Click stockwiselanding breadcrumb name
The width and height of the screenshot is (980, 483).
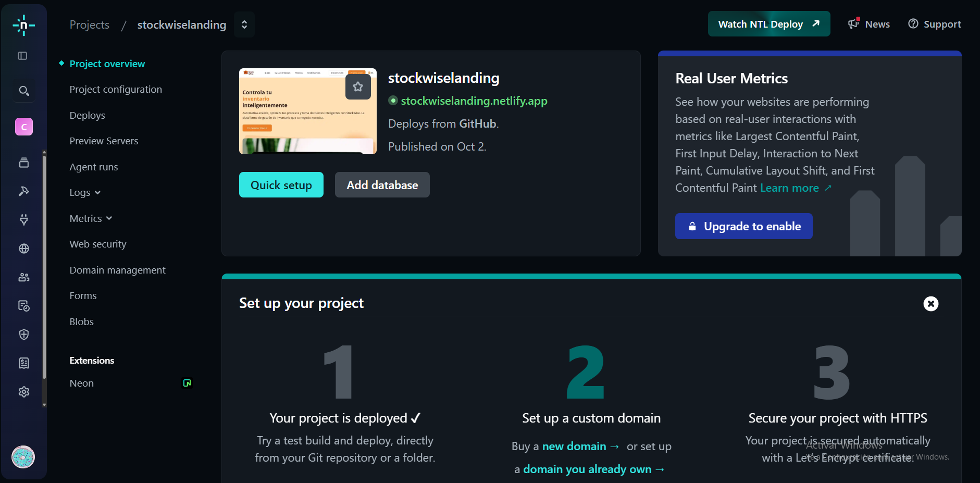coord(182,25)
